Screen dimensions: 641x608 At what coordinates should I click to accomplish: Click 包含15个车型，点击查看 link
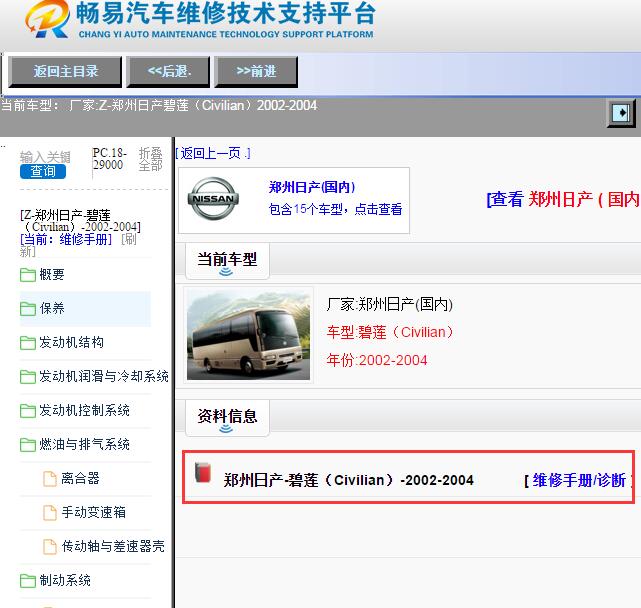(335, 209)
